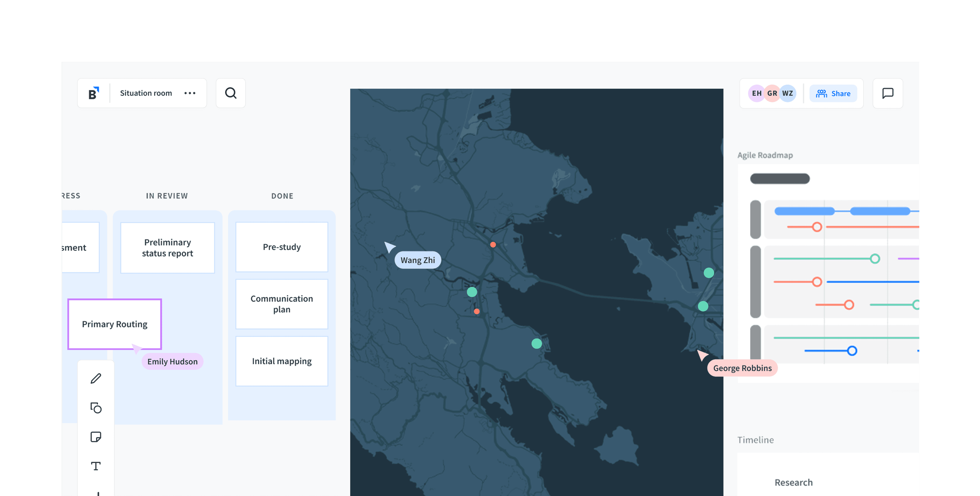Click the B logo home icon
This screenshot has height=496, width=980.
tap(94, 93)
